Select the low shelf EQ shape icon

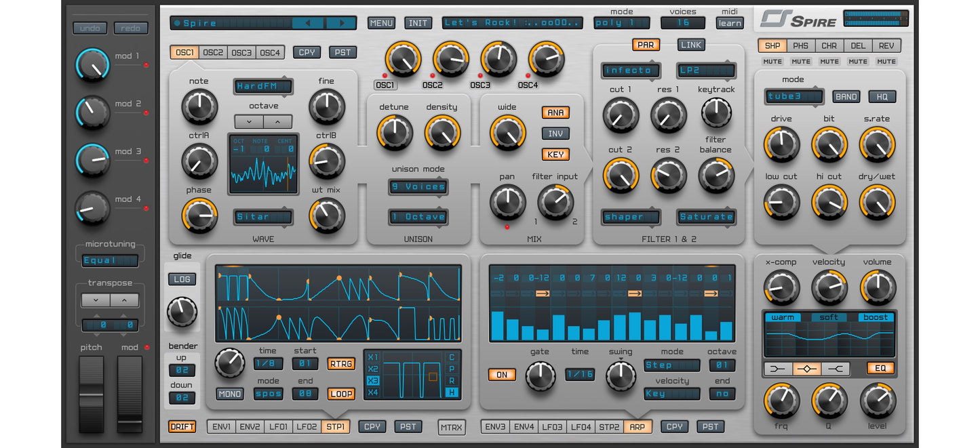779,369
